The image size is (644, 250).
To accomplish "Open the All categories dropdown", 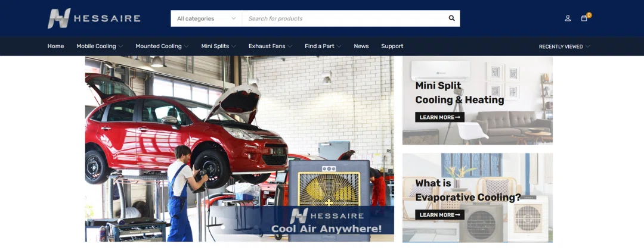I will (x=206, y=18).
